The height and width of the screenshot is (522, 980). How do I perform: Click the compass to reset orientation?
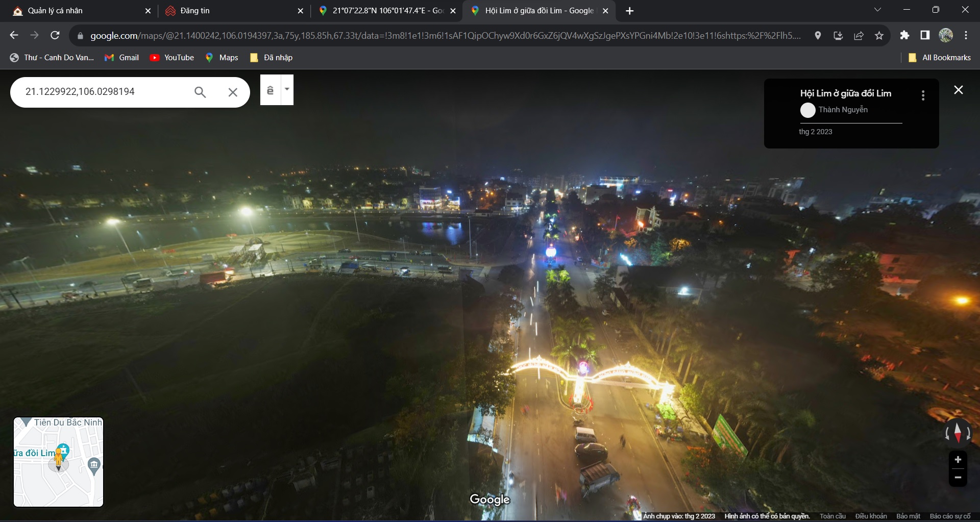pos(958,433)
